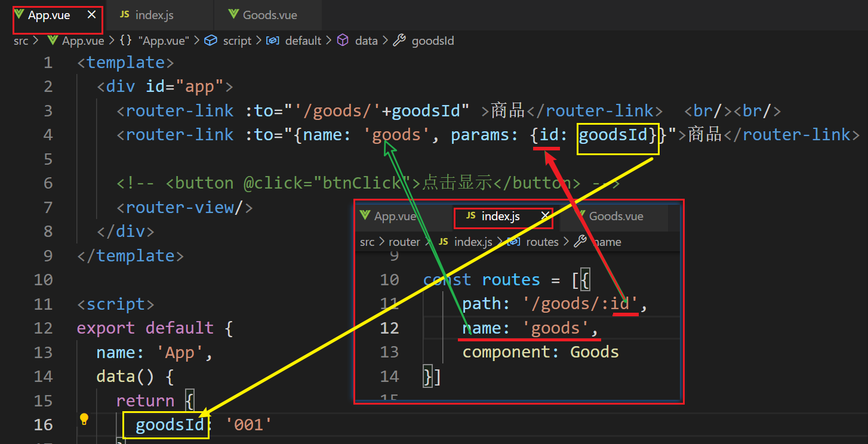This screenshot has width=868, height=444.
Task: Click the JS icon in inset index.js breadcrumb
Action: [443, 242]
